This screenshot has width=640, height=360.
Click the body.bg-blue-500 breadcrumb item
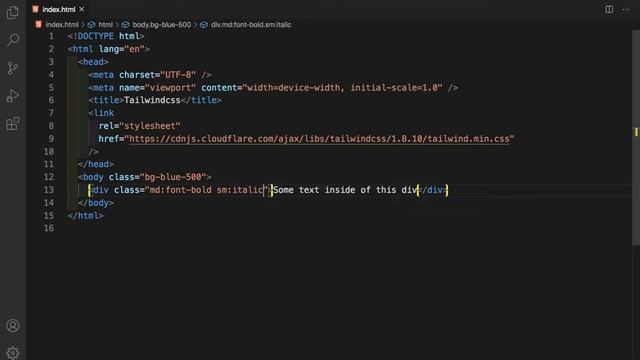click(x=161, y=24)
